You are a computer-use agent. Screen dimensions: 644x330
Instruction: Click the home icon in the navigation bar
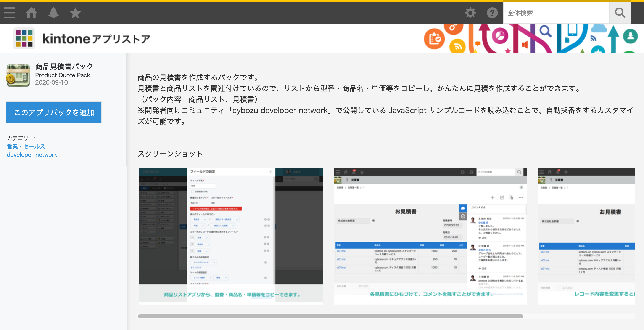click(32, 13)
